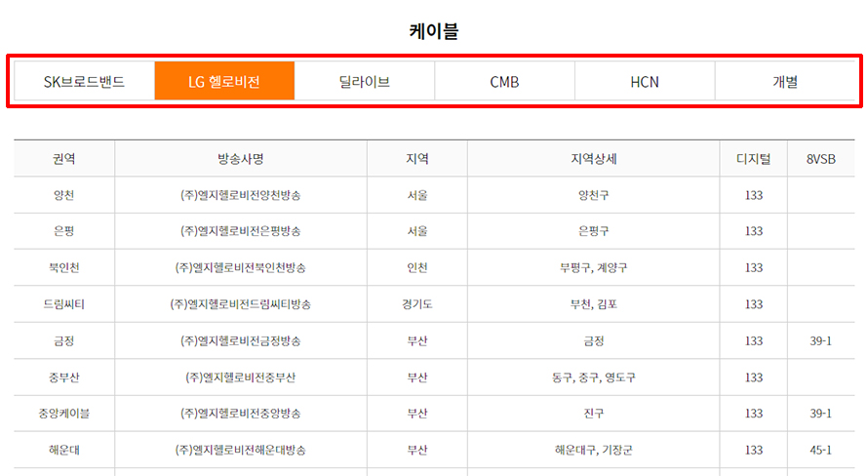868x476 pixels.
Task: Click the 부평구, 계양구 detail cell
Action: coord(593,267)
